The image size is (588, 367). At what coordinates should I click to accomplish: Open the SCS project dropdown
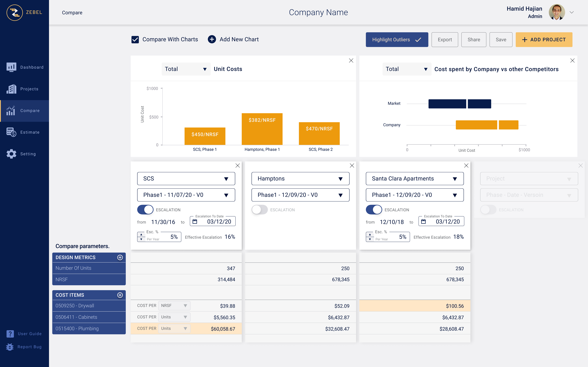coord(186,179)
